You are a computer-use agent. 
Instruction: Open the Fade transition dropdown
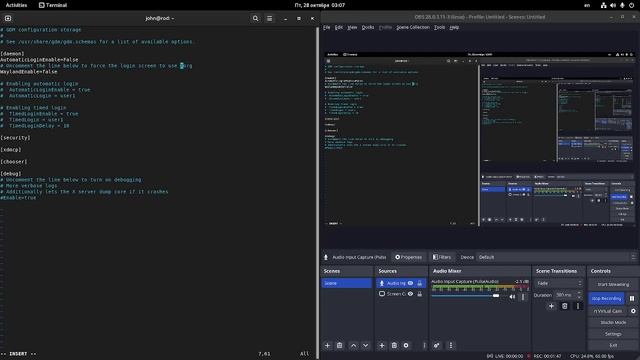click(559, 283)
